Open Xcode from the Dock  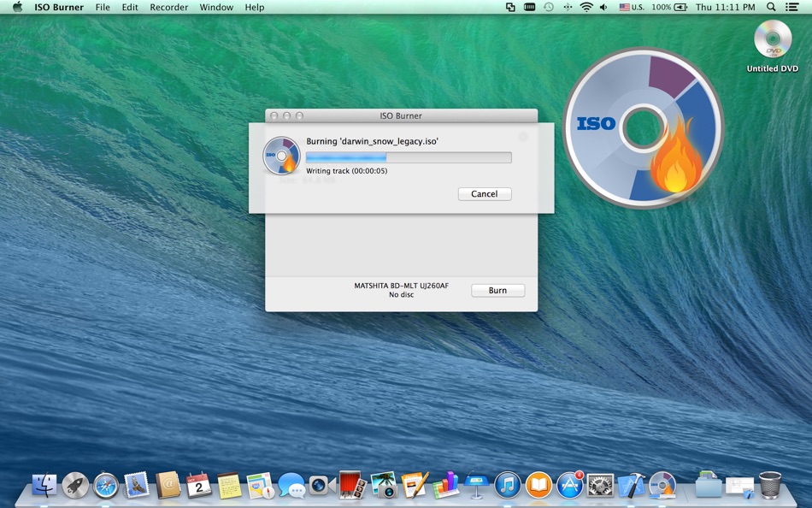point(632,485)
